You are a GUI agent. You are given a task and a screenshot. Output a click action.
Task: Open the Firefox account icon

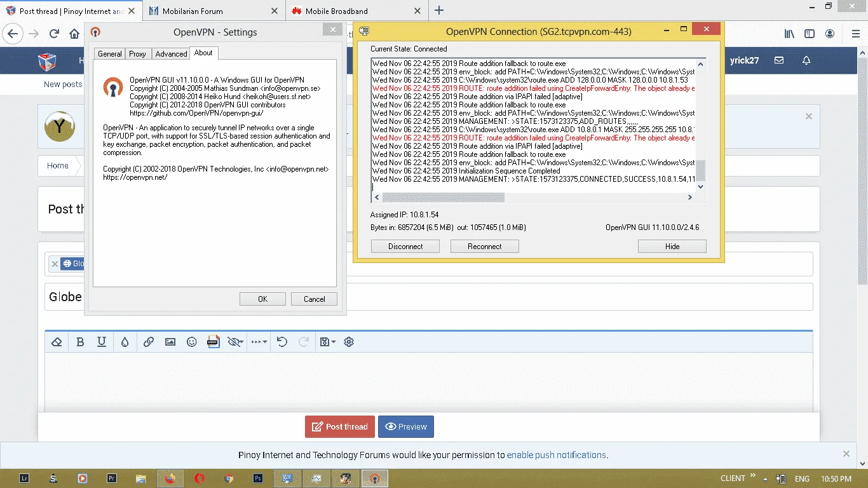pyautogui.click(x=830, y=34)
